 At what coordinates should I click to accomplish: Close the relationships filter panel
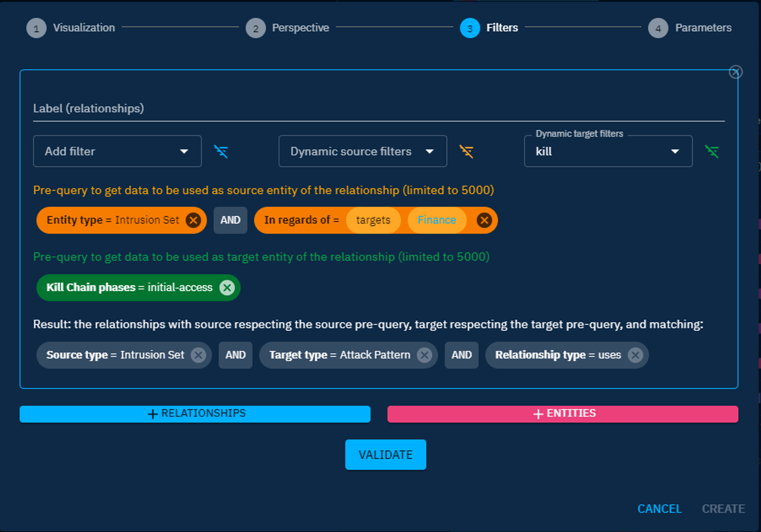click(736, 72)
